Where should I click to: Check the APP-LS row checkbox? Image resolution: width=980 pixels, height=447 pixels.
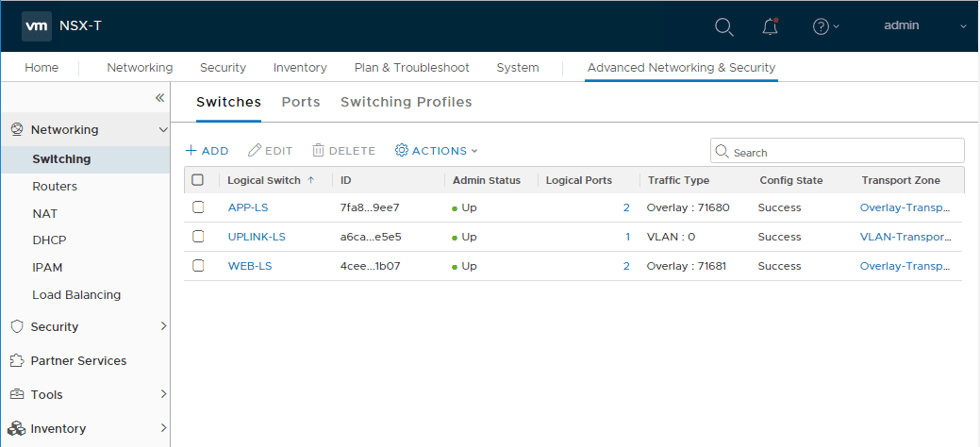tap(197, 207)
